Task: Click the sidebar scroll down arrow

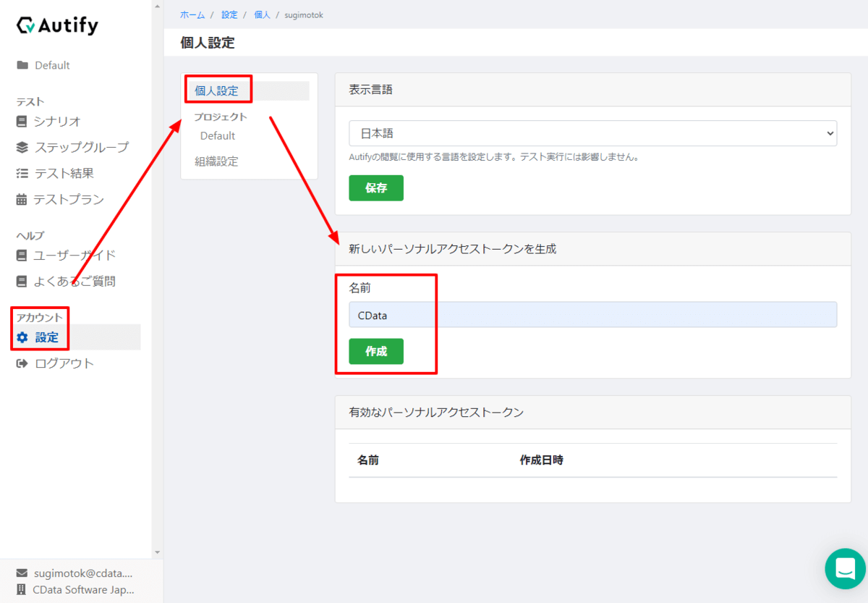Action: point(158,552)
